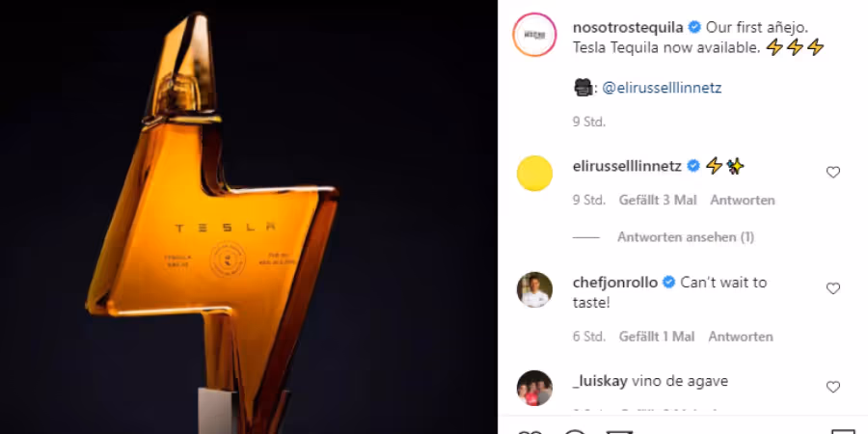The width and height of the screenshot is (868, 434).
Task: Reply to chefjonrollo via Antworten
Action: pos(741,337)
